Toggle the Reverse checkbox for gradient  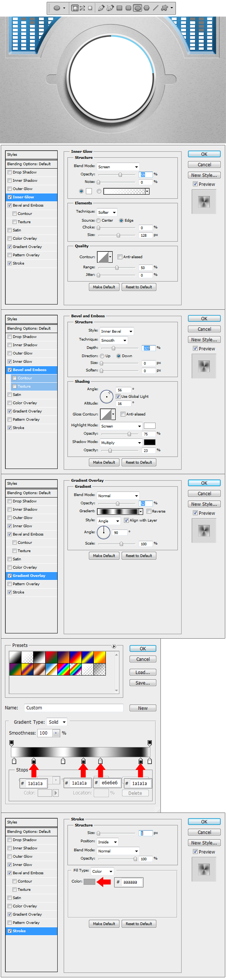pos(149,511)
